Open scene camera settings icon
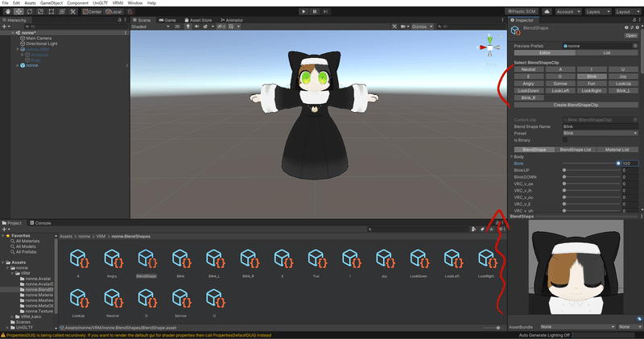644x339 pixels. (x=405, y=27)
